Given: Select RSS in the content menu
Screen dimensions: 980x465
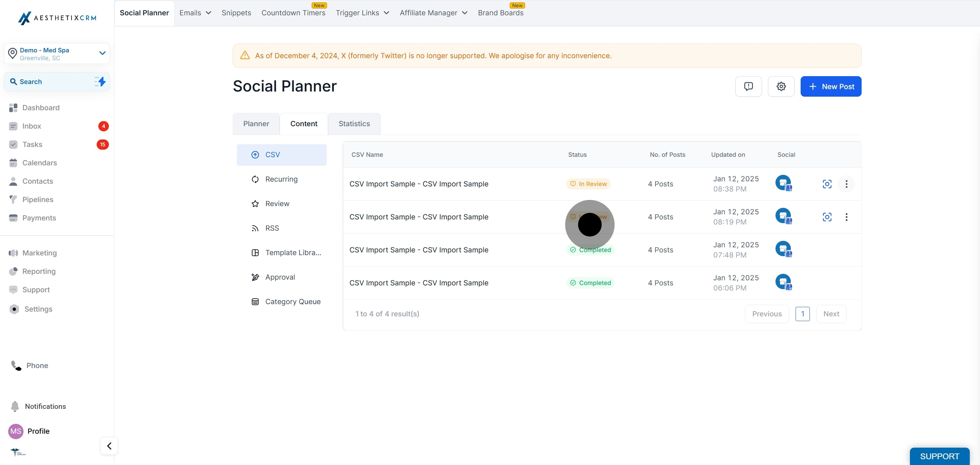Looking at the screenshot, I should coord(281,228).
